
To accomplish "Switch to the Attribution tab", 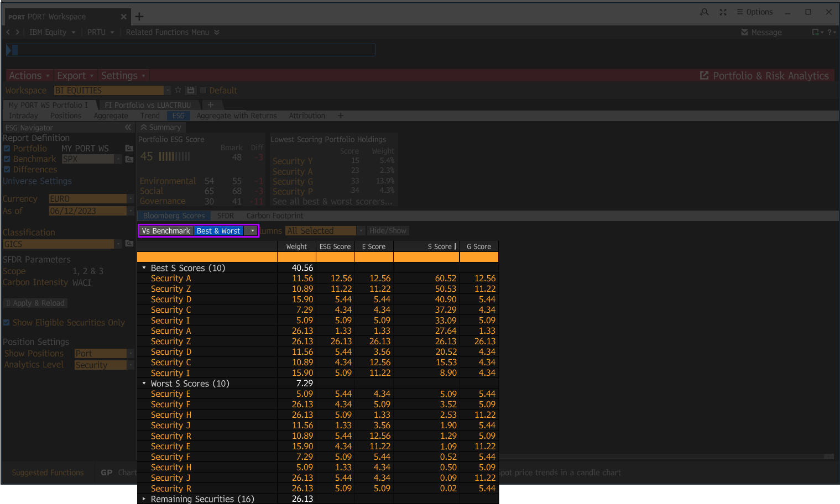I will coord(307,116).
